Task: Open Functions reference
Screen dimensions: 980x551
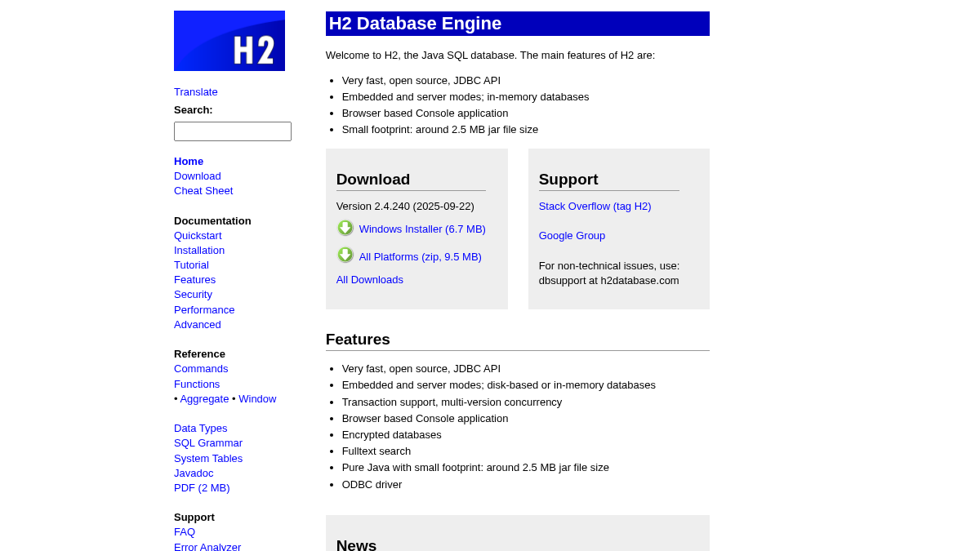Action: click(197, 384)
